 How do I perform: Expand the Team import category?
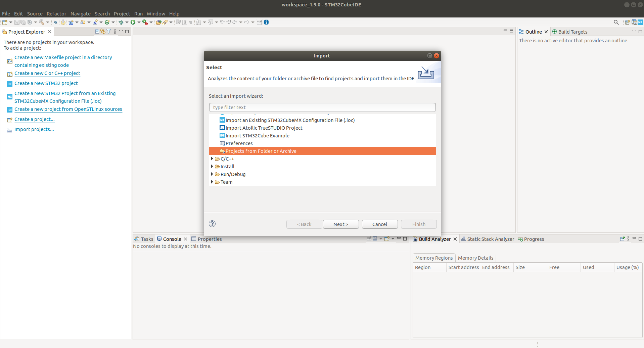tap(212, 182)
